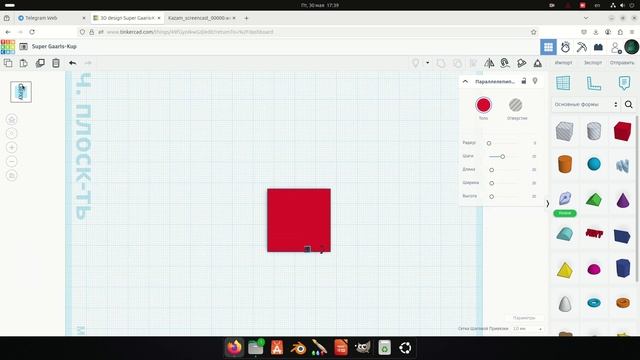The width and height of the screenshot is (640, 360).
Task: Select the striped Hole option
Action: [516, 105]
